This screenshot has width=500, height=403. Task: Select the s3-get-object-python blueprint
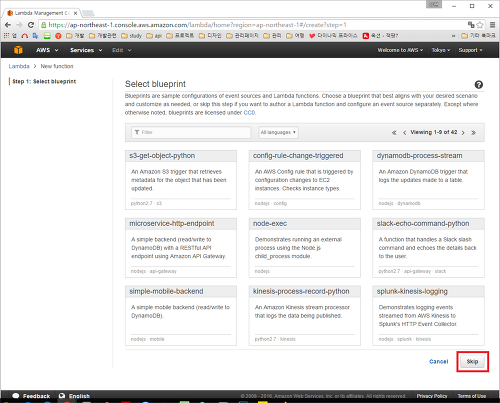pos(181,180)
